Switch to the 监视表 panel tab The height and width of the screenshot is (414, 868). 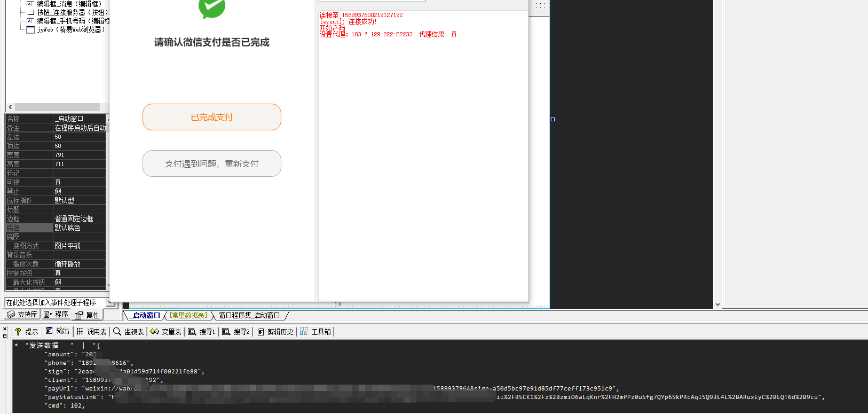pos(129,332)
